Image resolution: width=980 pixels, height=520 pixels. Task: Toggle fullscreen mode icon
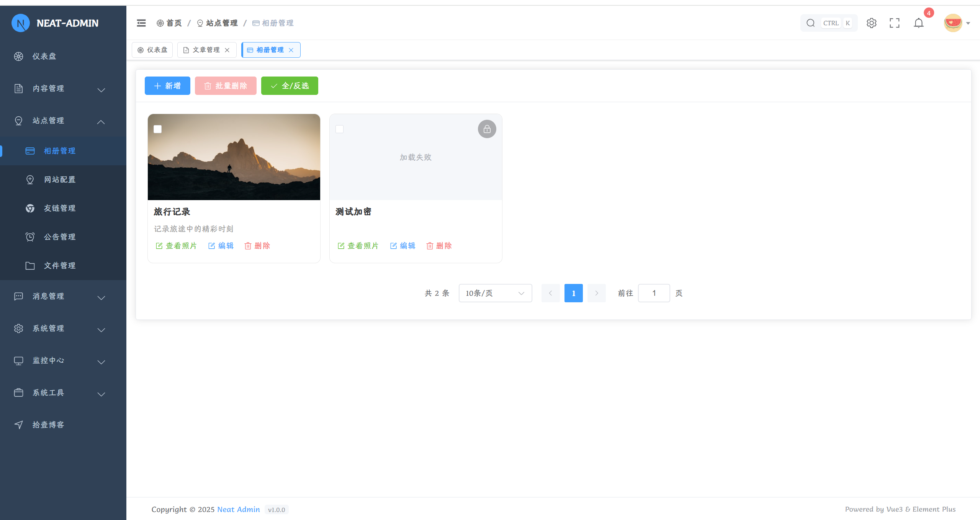click(x=894, y=23)
